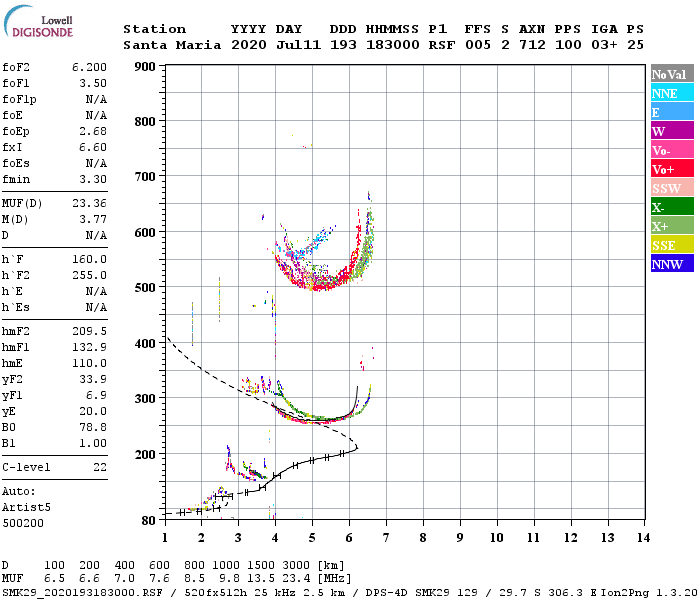Image resolution: width=700 pixels, height=600 pixels.
Task: Click the B0 value 78.8
Action: pos(93,428)
